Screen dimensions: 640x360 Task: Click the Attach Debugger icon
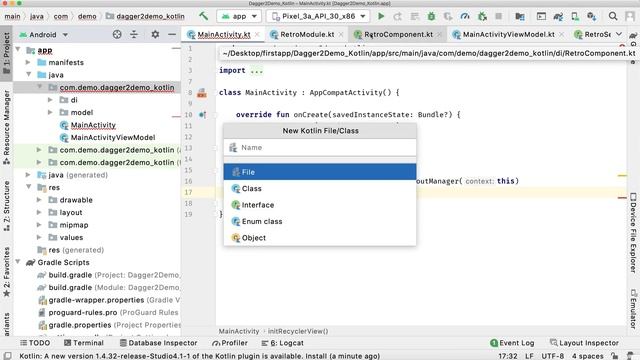point(482,16)
